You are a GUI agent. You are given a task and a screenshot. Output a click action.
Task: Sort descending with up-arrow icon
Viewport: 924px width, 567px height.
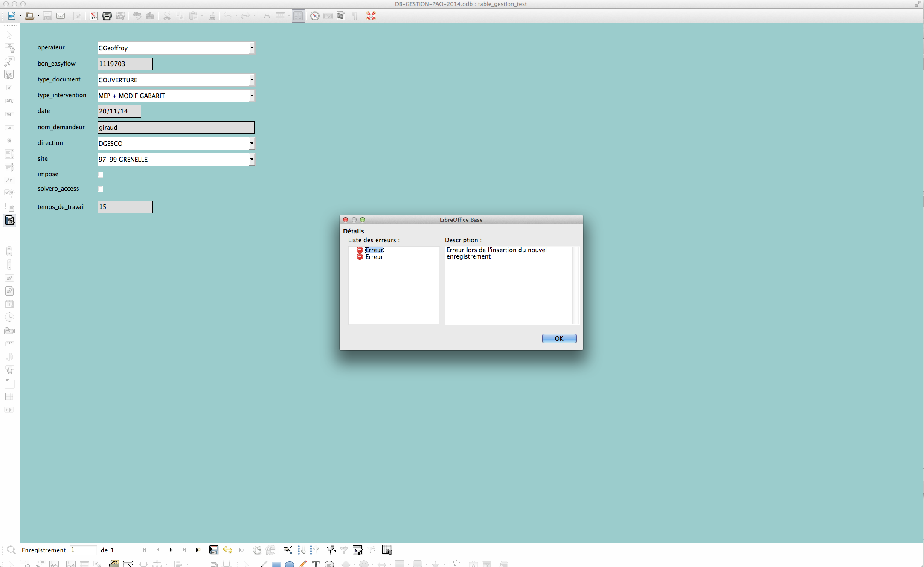tap(315, 550)
